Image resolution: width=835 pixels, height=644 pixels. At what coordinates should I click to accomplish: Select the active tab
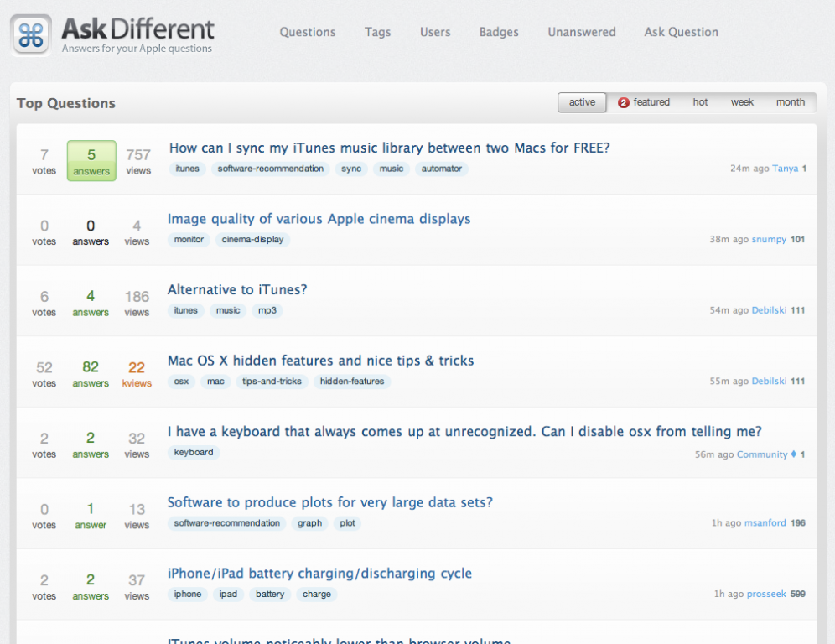582,102
